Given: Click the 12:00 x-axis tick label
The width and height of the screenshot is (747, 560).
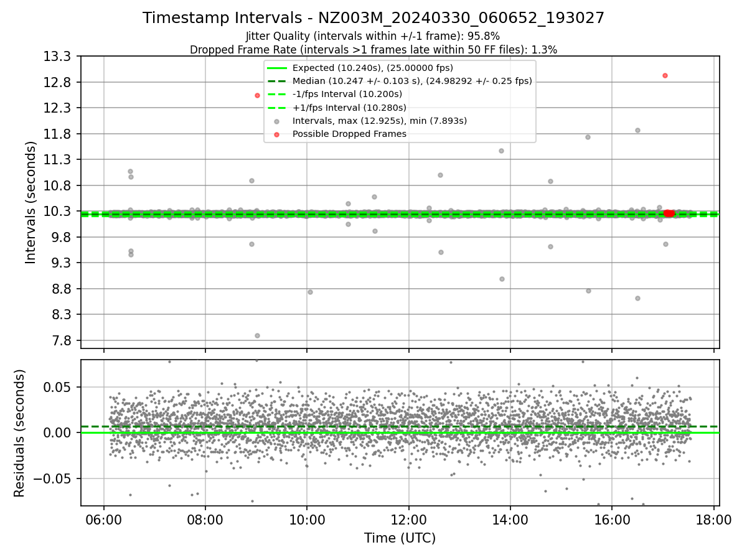Looking at the screenshot, I should (x=408, y=519).
